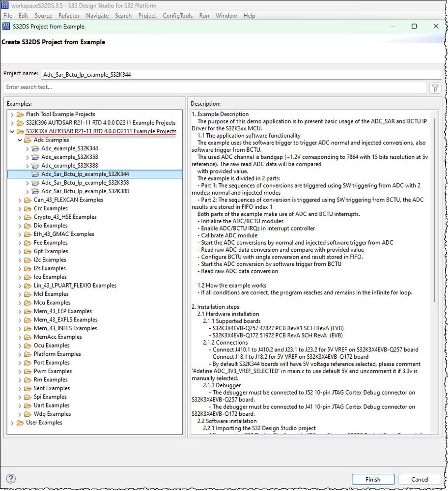Expand Lin_43_LPUART_FLEXIO Examples node
Image resolution: width=448 pixels, height=491 pixels.
click(x=20, y=286)
